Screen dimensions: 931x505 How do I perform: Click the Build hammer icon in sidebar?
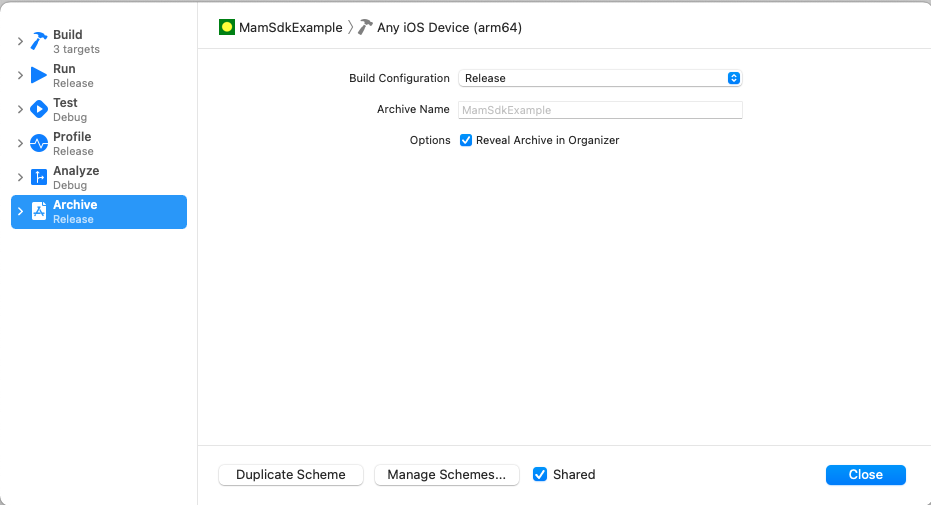tap(39, 41)
